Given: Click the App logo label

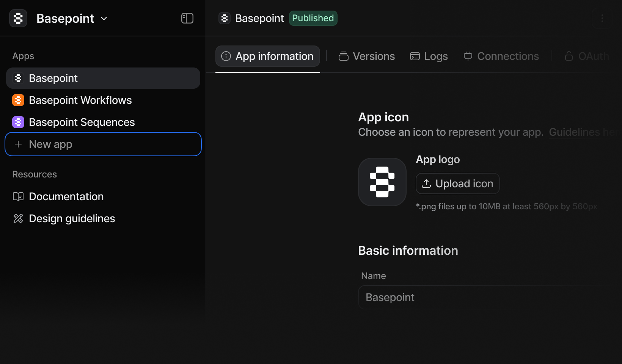Looking at the screenshot, I should [x=438, y=160].
